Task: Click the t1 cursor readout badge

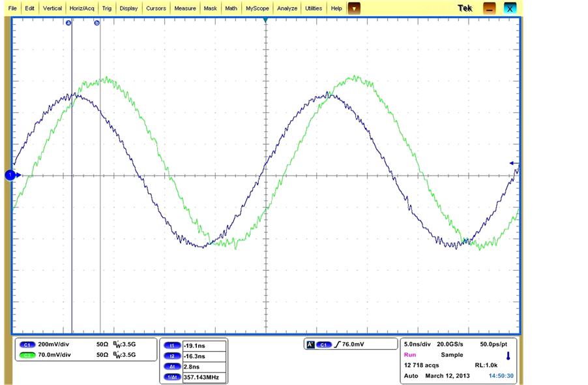Action: point(172,346)
